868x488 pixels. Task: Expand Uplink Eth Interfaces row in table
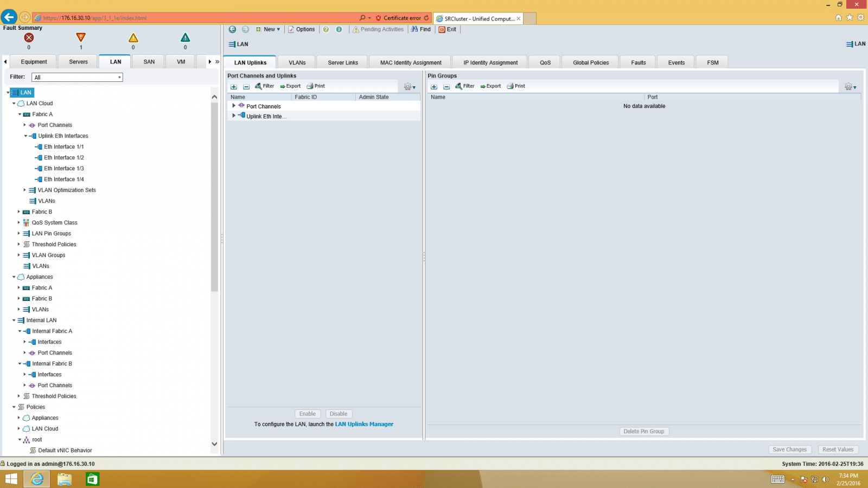tap(234, 115)
